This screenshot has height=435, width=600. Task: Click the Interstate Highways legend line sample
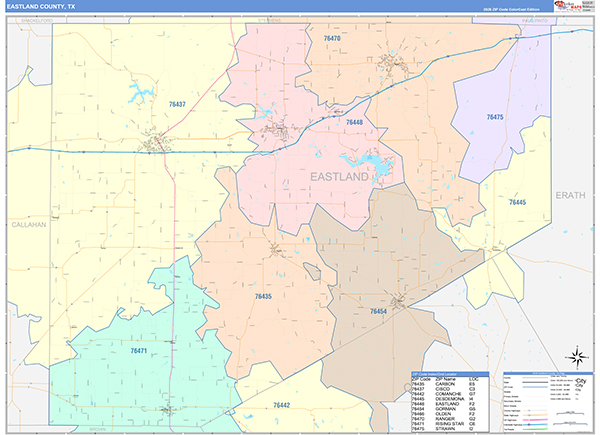pyautogui.click(x=533, y=424)
